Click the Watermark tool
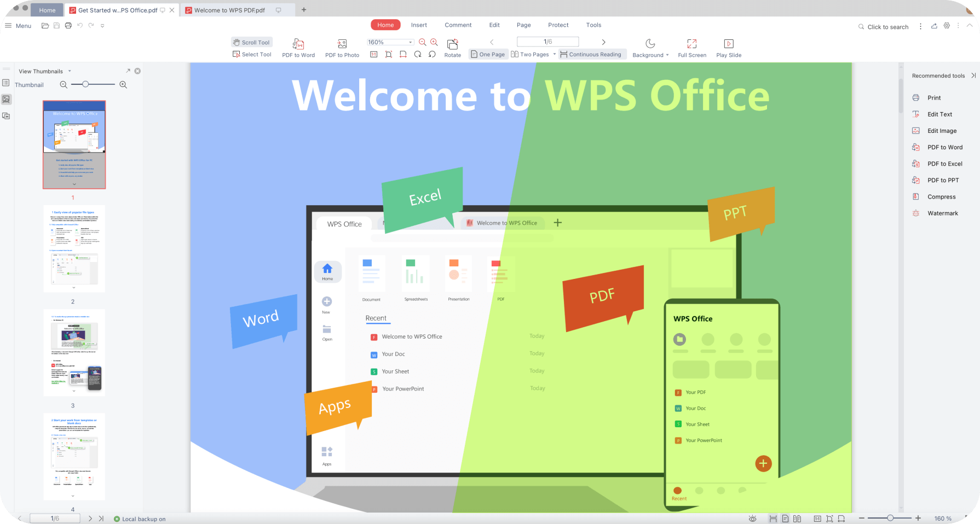The image size is (980, 524). point(942,213)
